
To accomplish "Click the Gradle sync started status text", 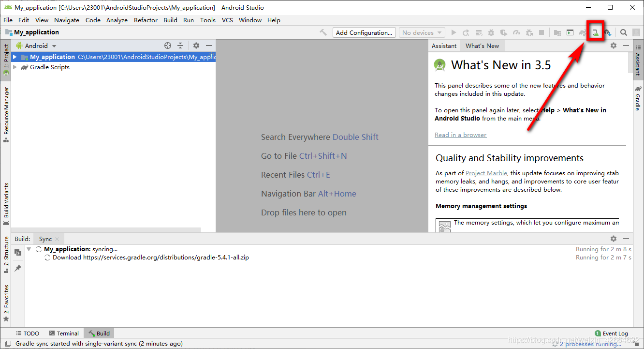I will (x=99, y=344).
